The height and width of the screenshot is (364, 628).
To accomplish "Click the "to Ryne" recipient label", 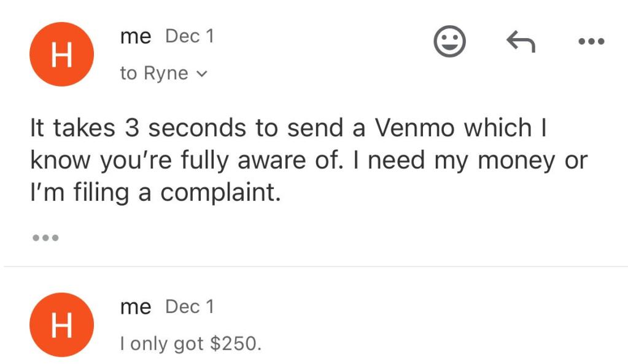I will click(x=154, y=74).
